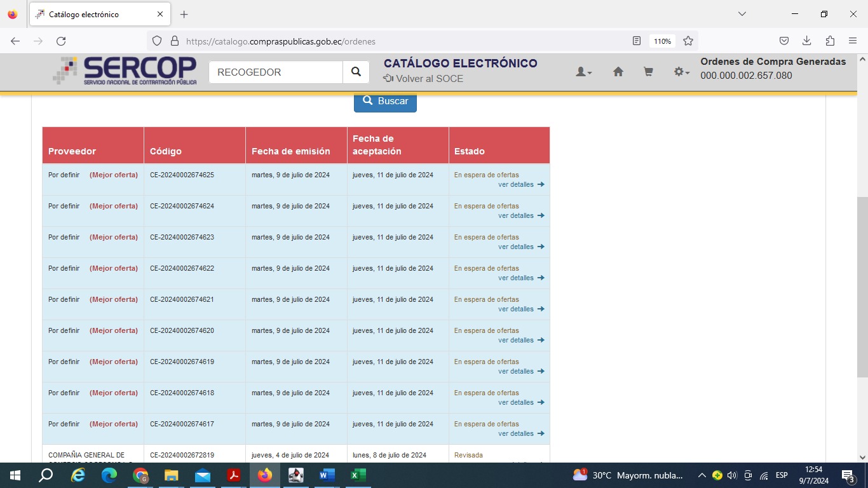Screen dimensions: 868x488
Task: Bookmark this page with the star icon
Action: pyautogui.click(x=688, y=41)
